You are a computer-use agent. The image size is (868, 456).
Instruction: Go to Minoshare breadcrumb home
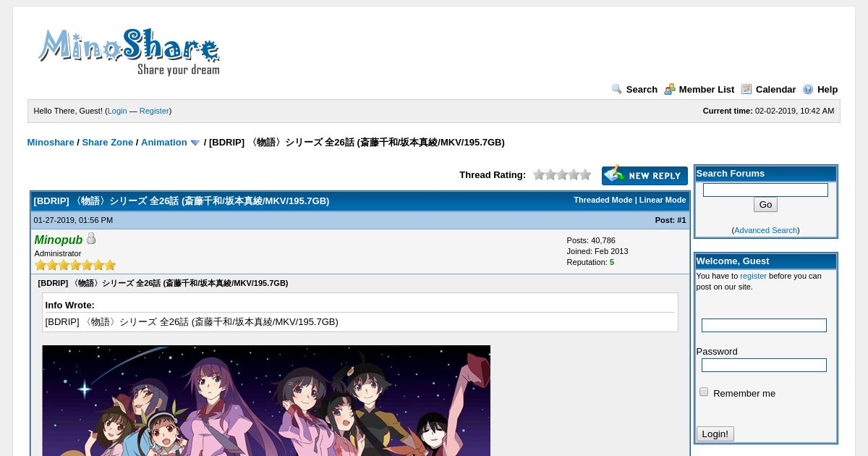[x=51, y=143]
